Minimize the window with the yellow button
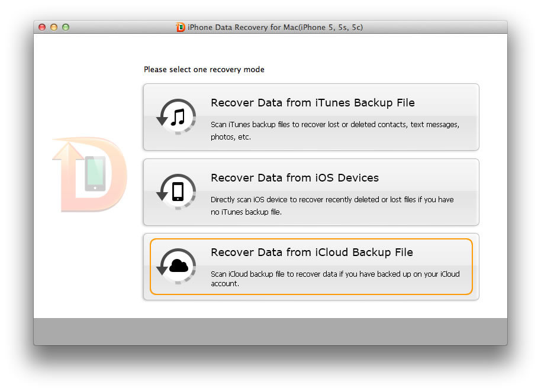Viewport: 541px width, 392px height. pos(54,27)
